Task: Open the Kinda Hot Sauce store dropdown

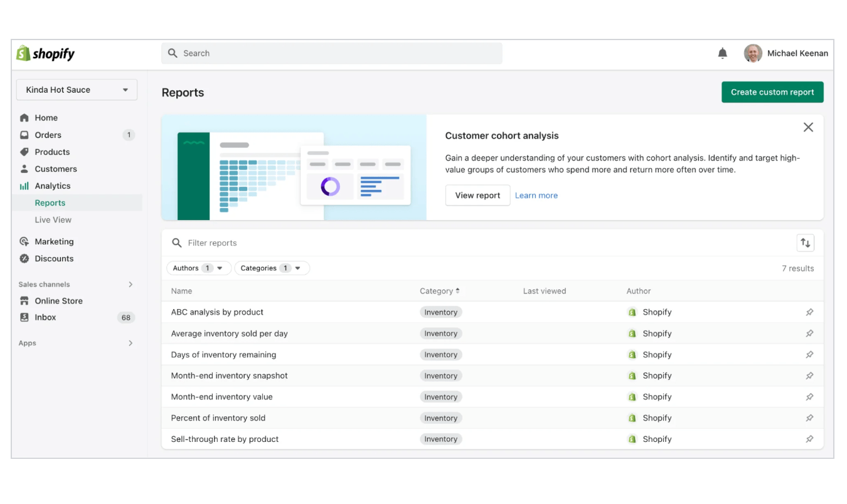Action: pos(77,90)
